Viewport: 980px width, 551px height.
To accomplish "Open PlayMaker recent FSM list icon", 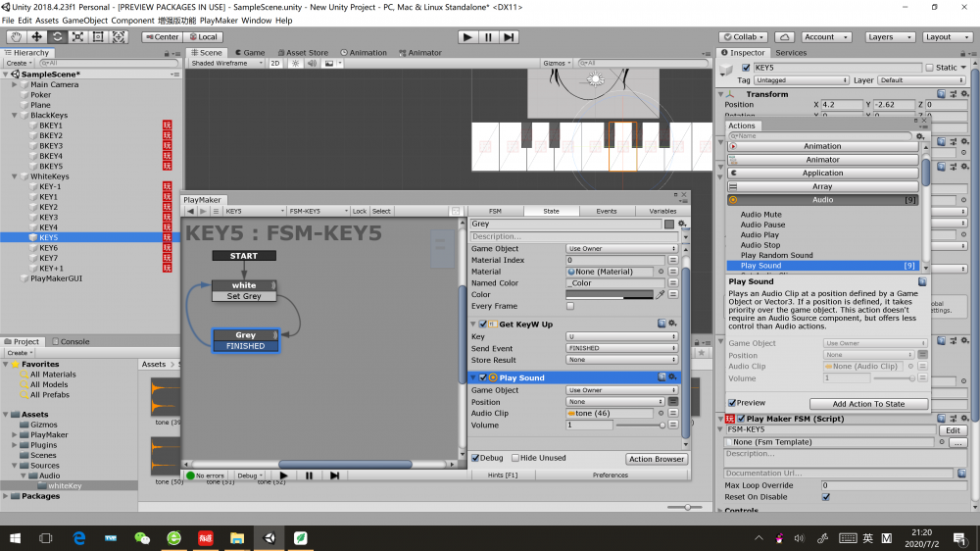I will [x=216, y=212].
